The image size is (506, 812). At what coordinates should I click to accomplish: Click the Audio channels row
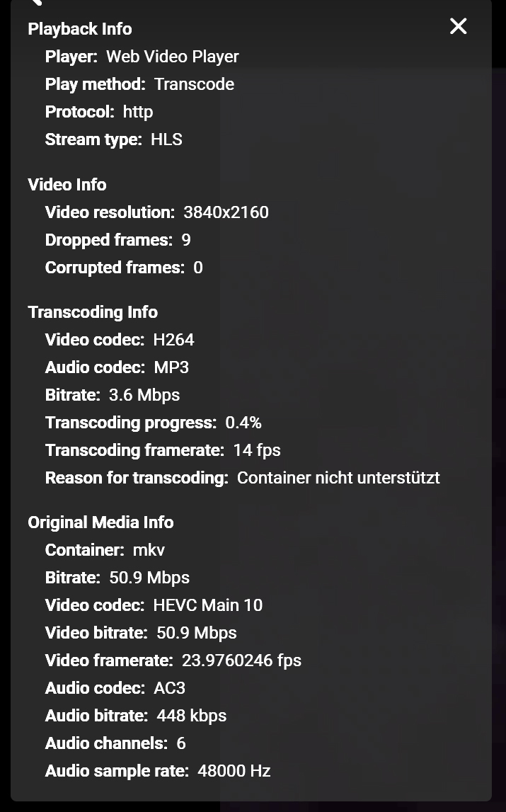115,743
